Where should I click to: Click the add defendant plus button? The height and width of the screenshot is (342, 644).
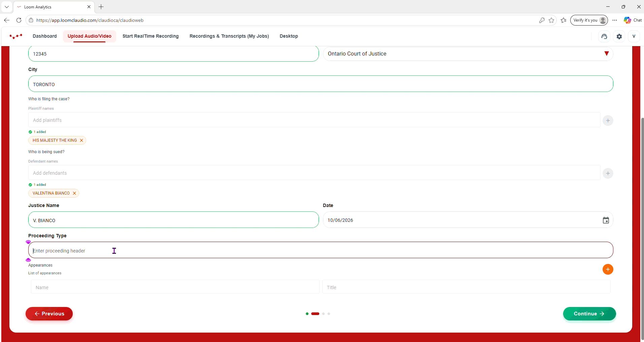tap(608, 173)
